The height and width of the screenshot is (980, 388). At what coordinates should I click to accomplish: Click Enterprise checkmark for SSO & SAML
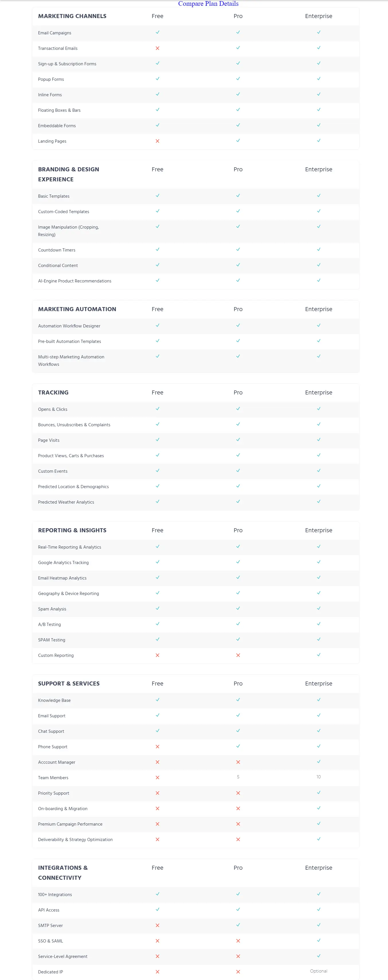(319, 940)
